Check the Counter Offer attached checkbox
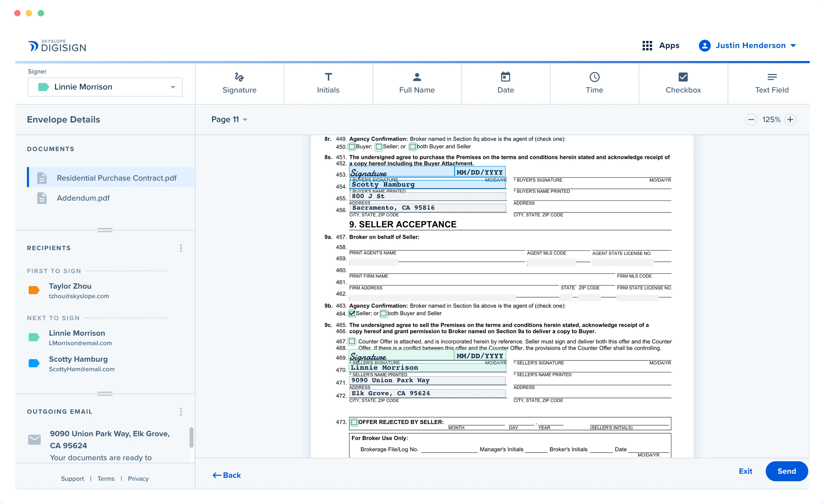The height and width of the screenshot is (504, 824). (x=352, y=342)
